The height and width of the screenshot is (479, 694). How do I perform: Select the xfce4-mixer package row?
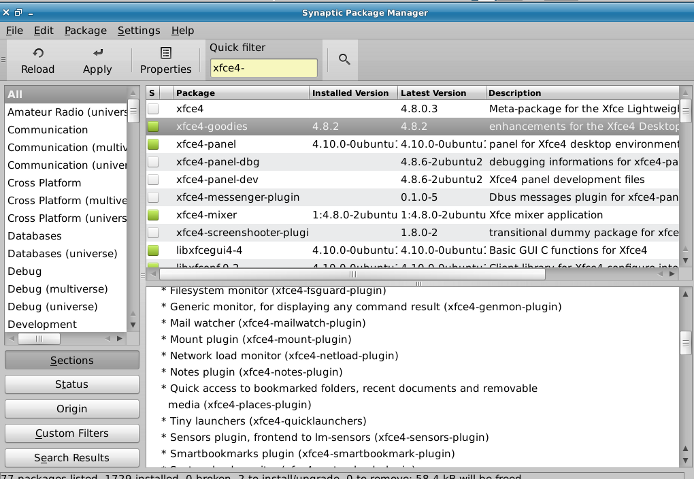click(x=412, y=215)
